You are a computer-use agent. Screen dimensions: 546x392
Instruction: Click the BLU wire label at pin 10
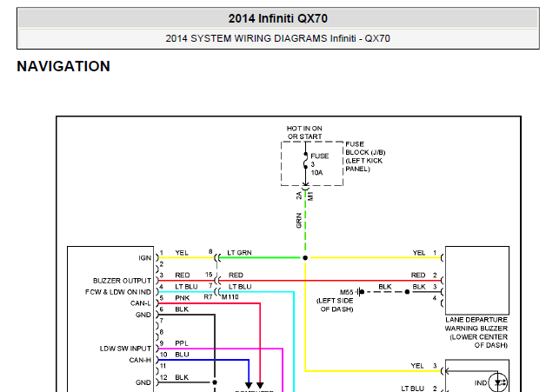point(182,355)
